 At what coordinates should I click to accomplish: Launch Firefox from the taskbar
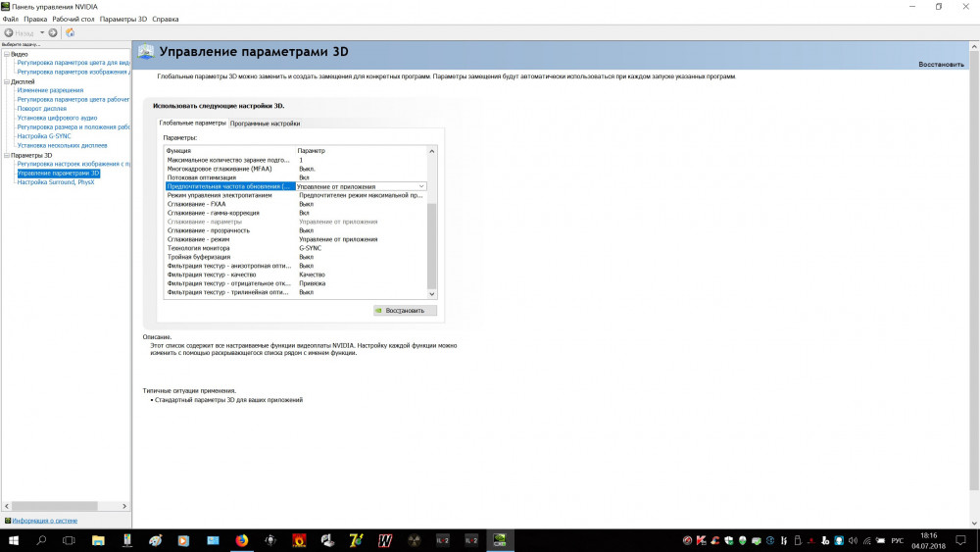pyautogui.click(x=242, y=540)
